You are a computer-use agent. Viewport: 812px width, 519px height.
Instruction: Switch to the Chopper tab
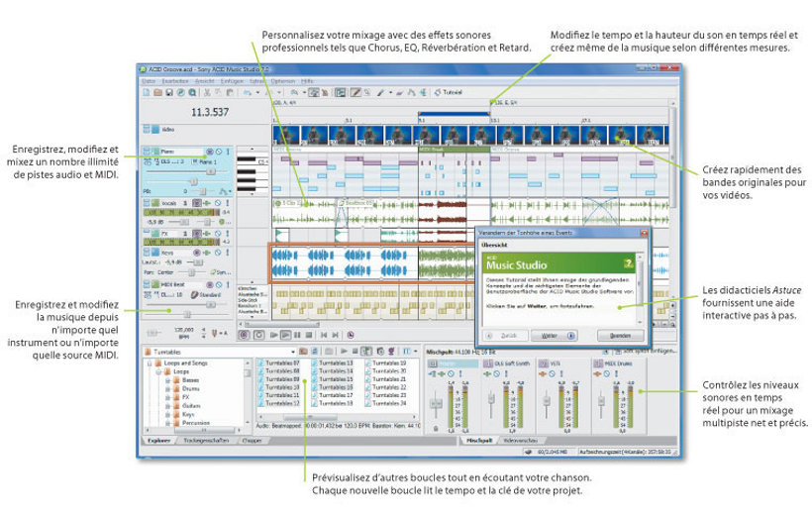coord(252,441)
